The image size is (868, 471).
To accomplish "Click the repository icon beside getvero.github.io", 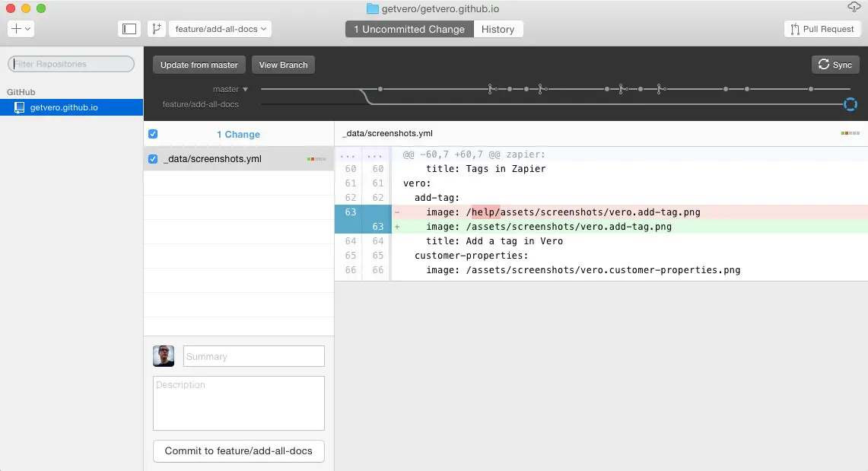I will [x=19, y=107].
